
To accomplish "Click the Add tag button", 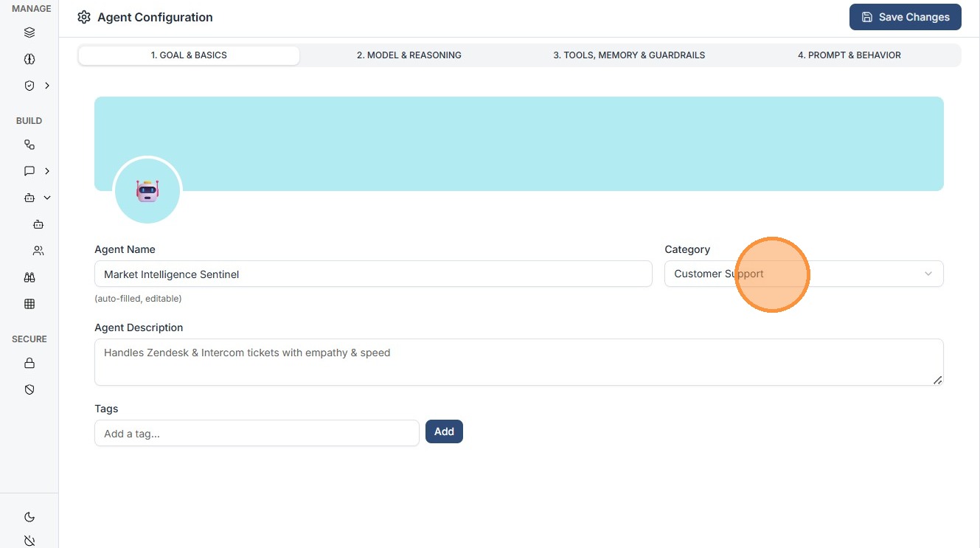I will 444,431.
